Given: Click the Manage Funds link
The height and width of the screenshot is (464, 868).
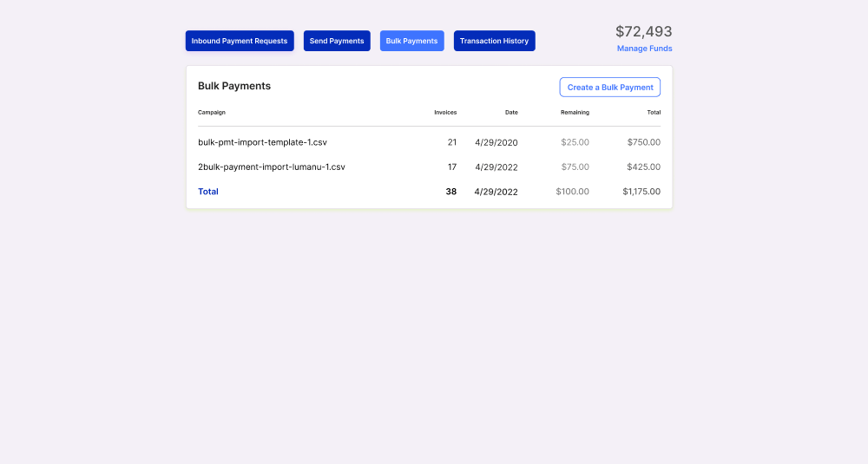Looking at the screenshot, I should pyautogui.click(x=644, y=49).
